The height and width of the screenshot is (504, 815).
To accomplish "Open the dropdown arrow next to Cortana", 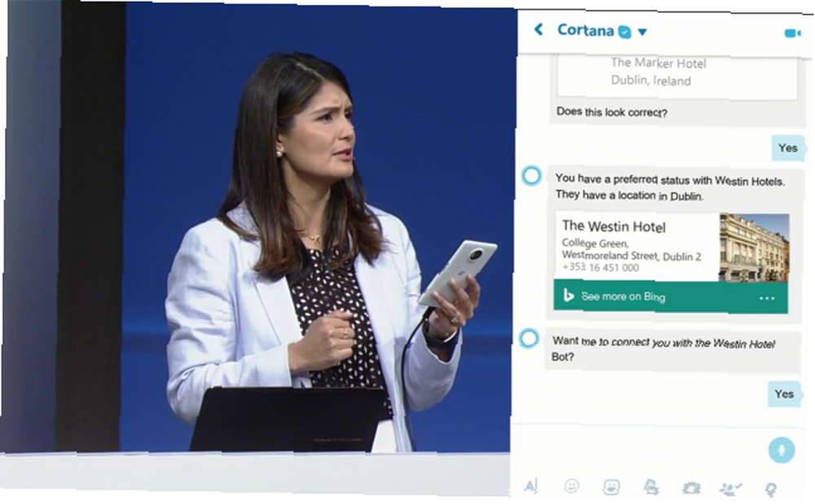I will point(642,33).
